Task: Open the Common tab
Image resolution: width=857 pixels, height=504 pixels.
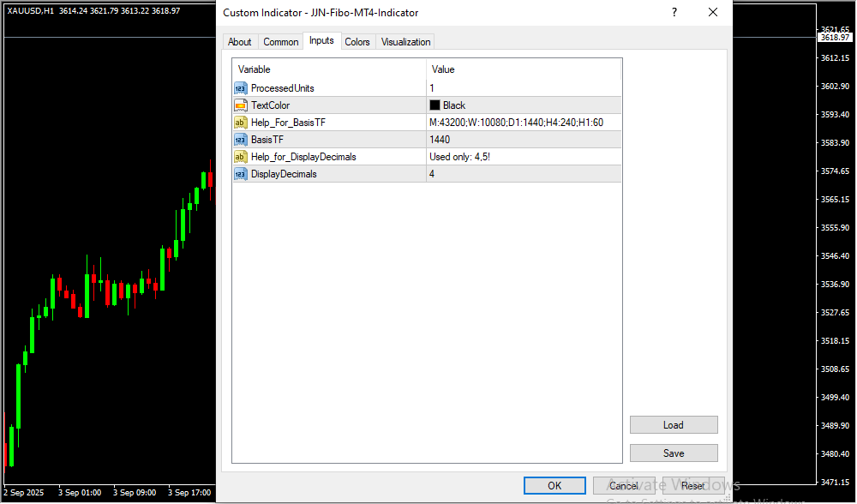Action: (x=281, y=42)
